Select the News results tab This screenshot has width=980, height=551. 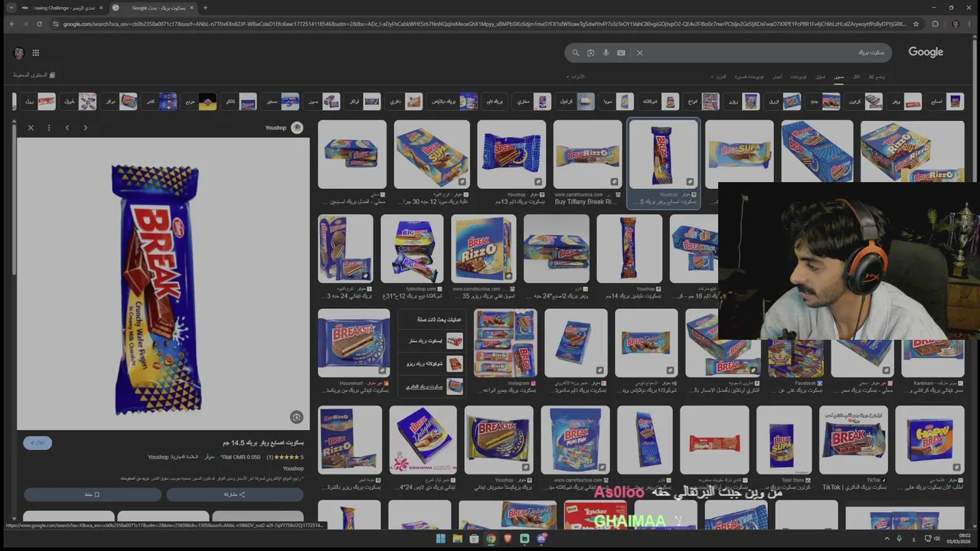(777, 77)
